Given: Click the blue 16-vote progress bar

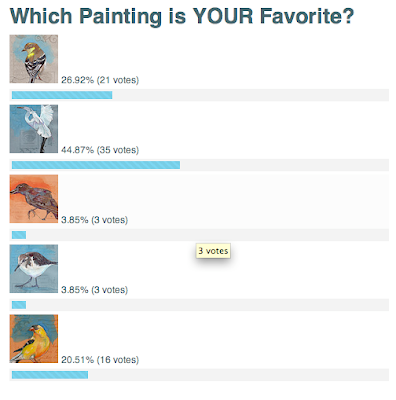Looking at the screenshot, I should 50,375.
